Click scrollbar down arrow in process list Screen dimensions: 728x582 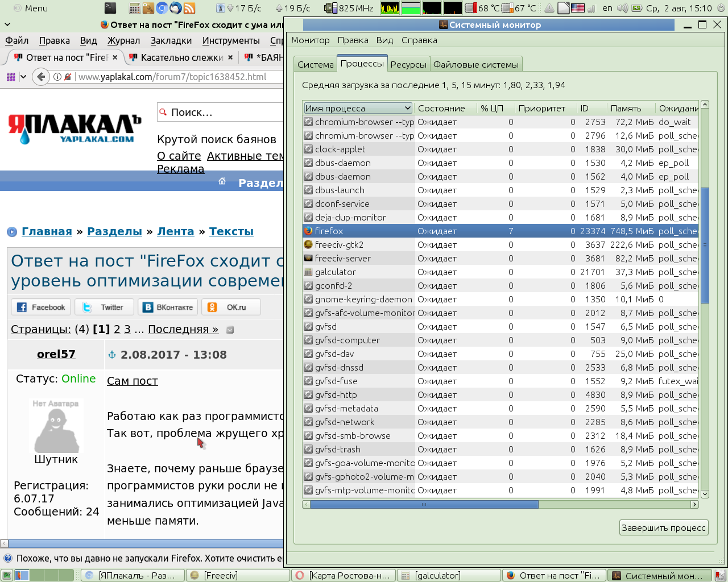(x=705, y=494)
